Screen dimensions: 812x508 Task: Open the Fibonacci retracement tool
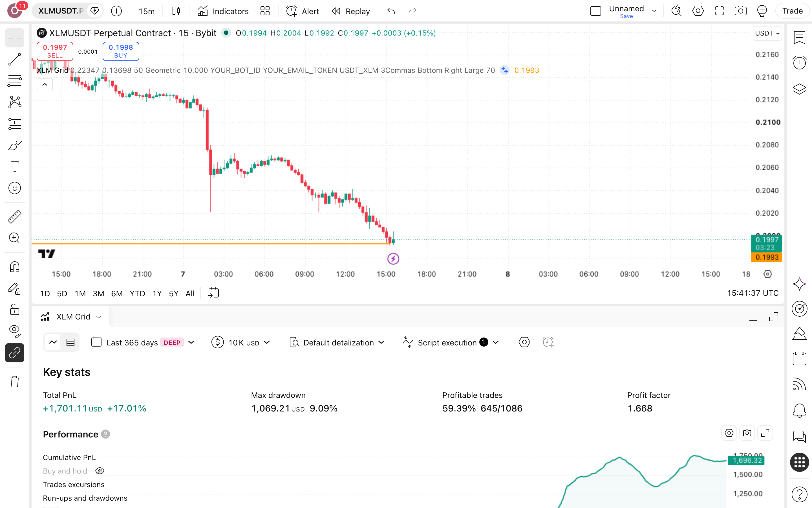point(14,81)
